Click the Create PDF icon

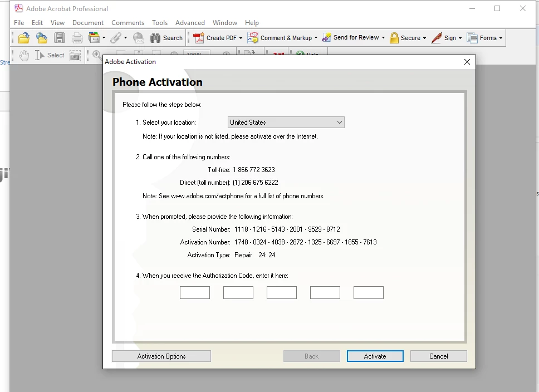click(199, 38)
